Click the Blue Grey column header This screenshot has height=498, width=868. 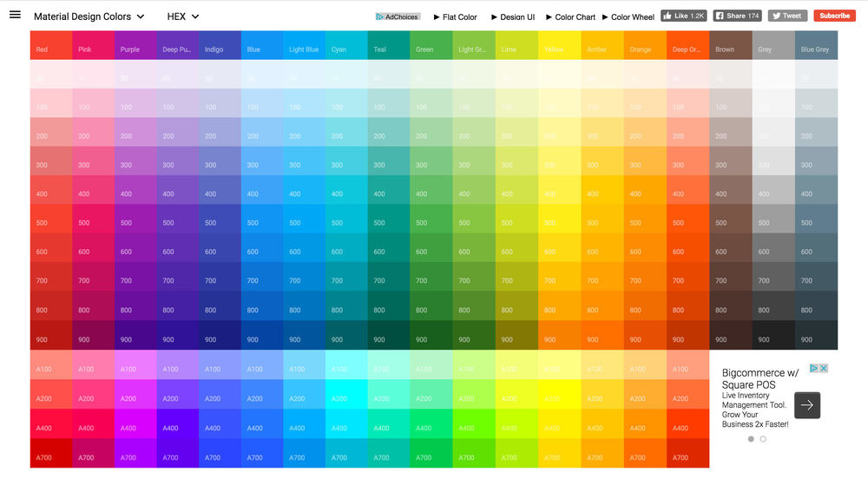coord(816,45)
